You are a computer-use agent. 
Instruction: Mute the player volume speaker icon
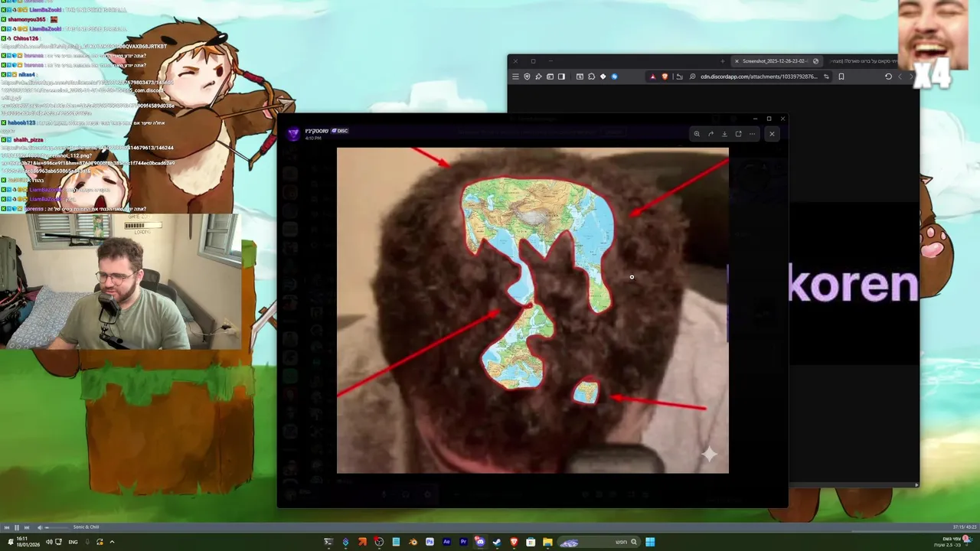point(38,527)
